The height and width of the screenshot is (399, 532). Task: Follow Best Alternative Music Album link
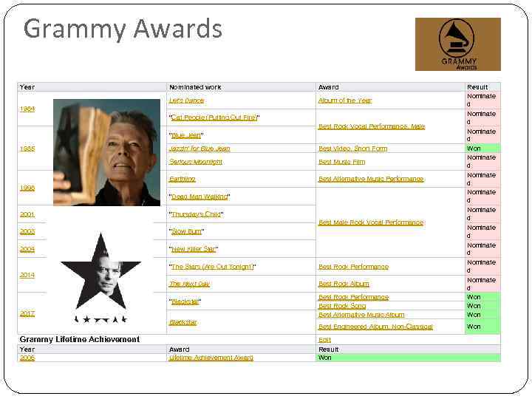(361, 315)
